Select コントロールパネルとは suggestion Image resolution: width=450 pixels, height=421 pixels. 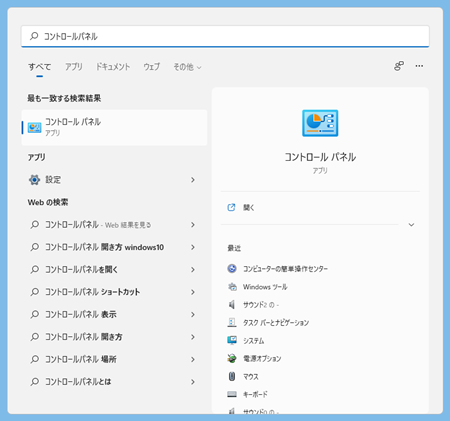point(114,382)
